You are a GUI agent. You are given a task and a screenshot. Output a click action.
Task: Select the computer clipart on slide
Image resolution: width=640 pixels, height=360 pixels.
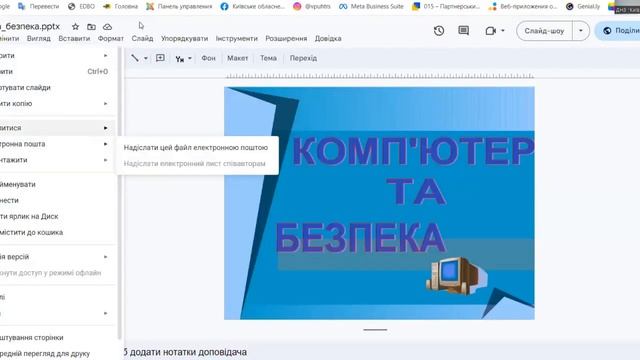tap(456, 275)
